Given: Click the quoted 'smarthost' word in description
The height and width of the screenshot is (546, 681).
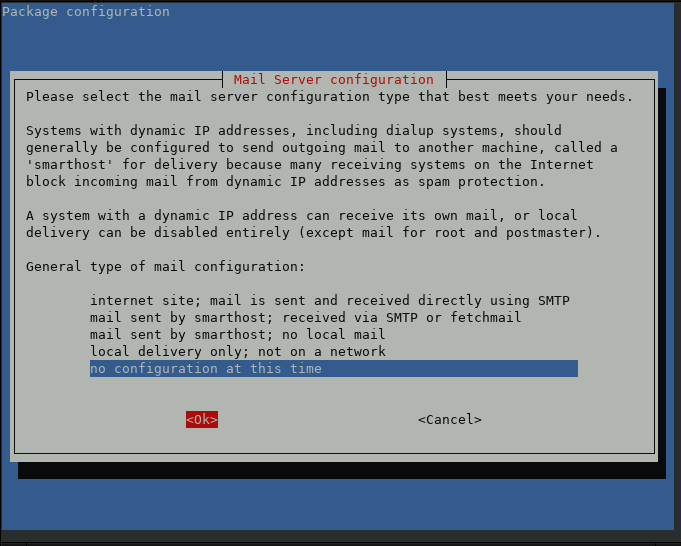Looking at the screenshot, I should (66, 165).
